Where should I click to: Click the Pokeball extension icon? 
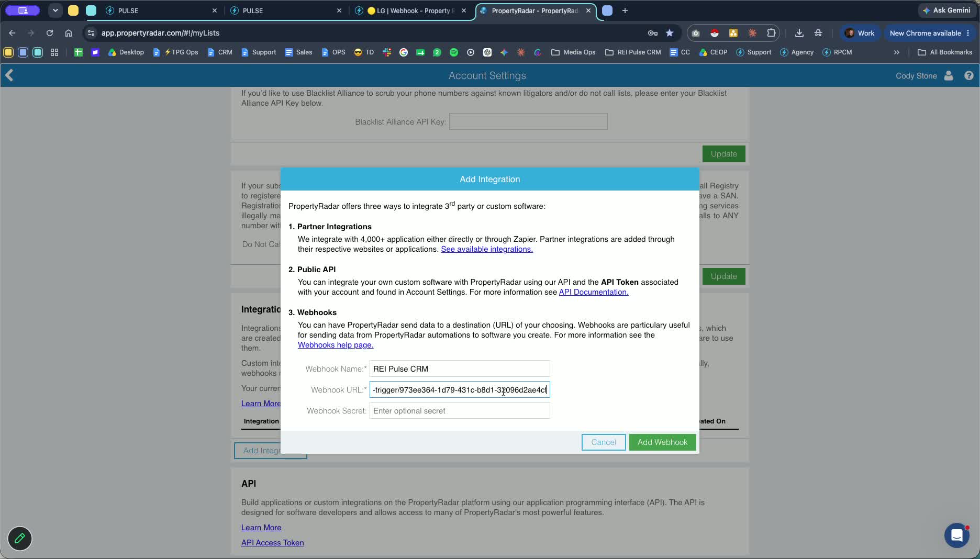pyautogui.click(x=715, y=33)
